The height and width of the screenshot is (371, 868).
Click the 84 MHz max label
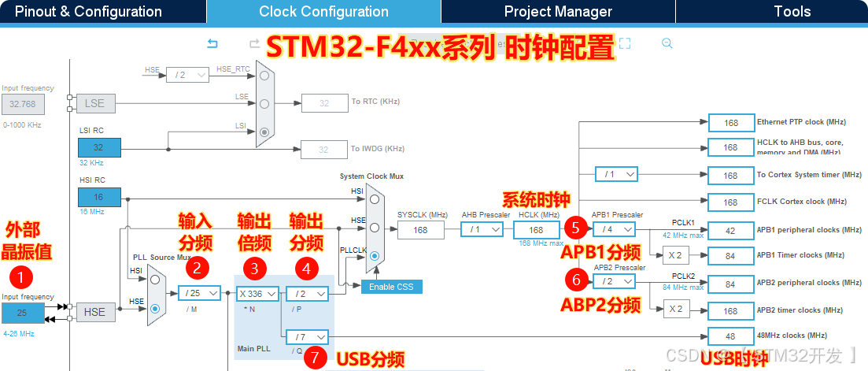click(684, 288)
